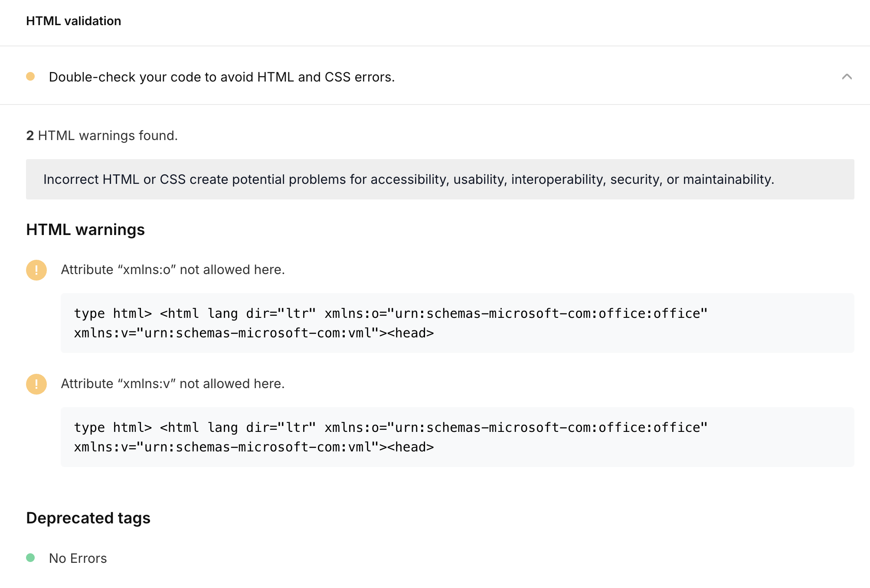The image size is (870, 588).
Task: Click xmlns:v line in the first code block
Action: (x=254, y=333)
